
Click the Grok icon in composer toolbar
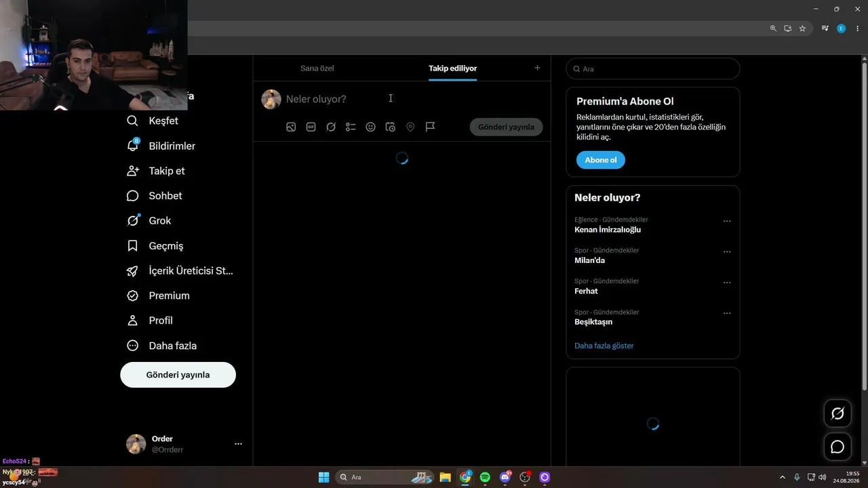tap(331, 127)
